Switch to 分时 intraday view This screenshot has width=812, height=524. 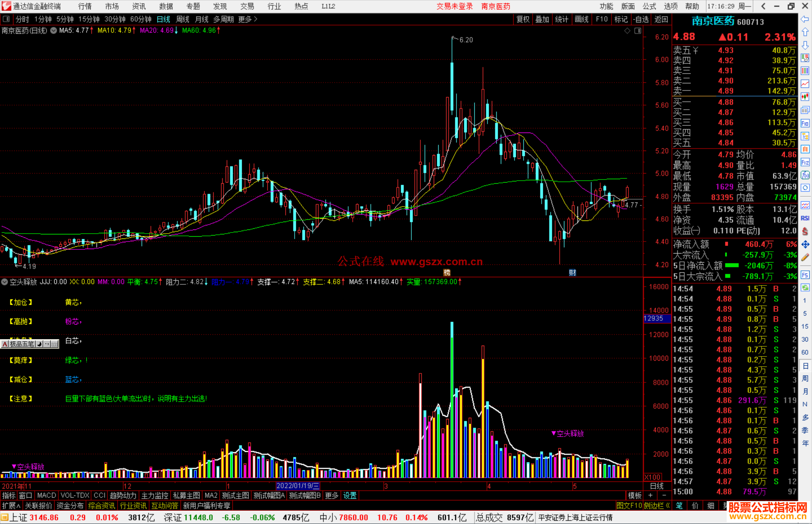(22, 19)
